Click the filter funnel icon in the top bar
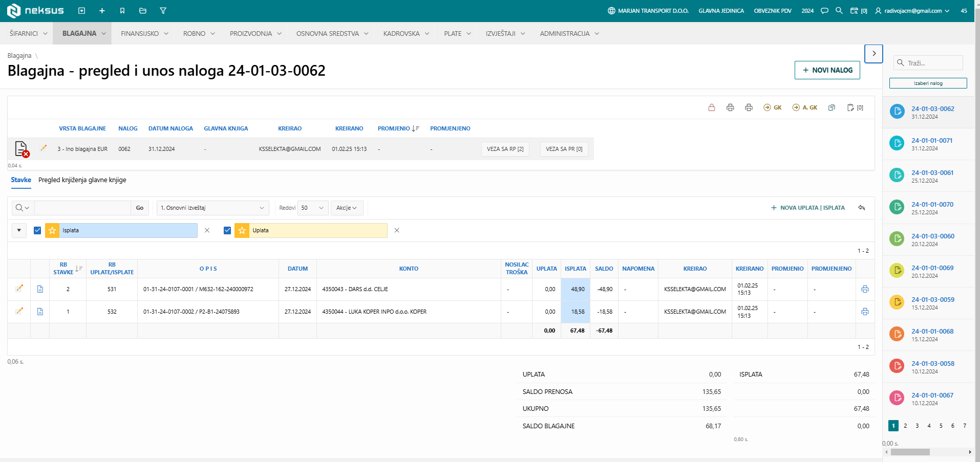 click(x=163, y=11)
